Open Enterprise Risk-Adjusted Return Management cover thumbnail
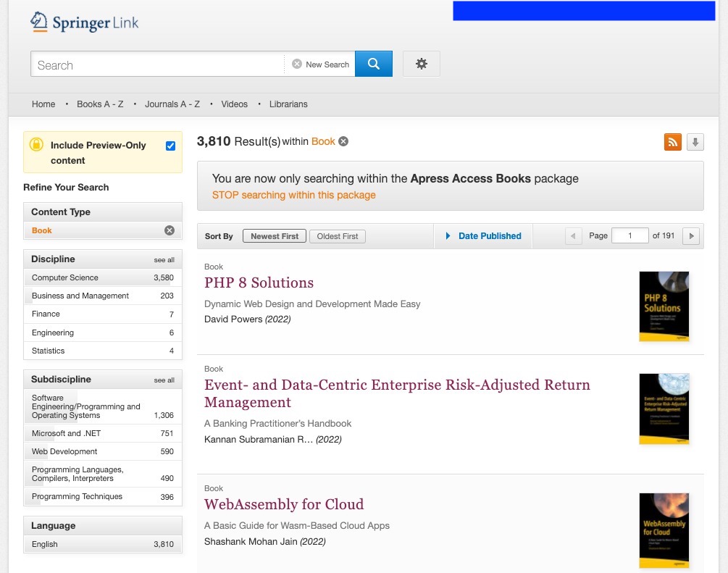Image resolution: width=728 pixels, height=573 pixels. [664, 409]
